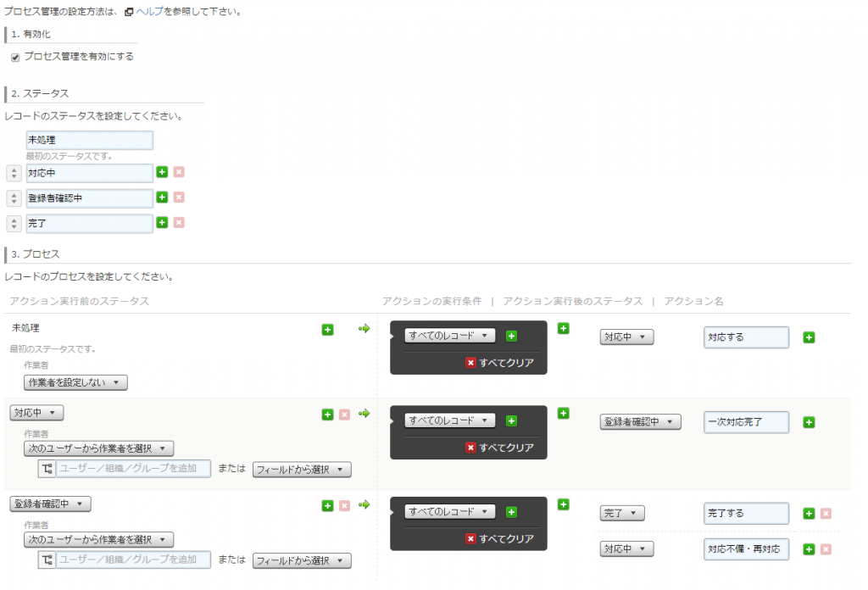Add action after 完了する with green plus
The image size is (868, 590).
809,514
